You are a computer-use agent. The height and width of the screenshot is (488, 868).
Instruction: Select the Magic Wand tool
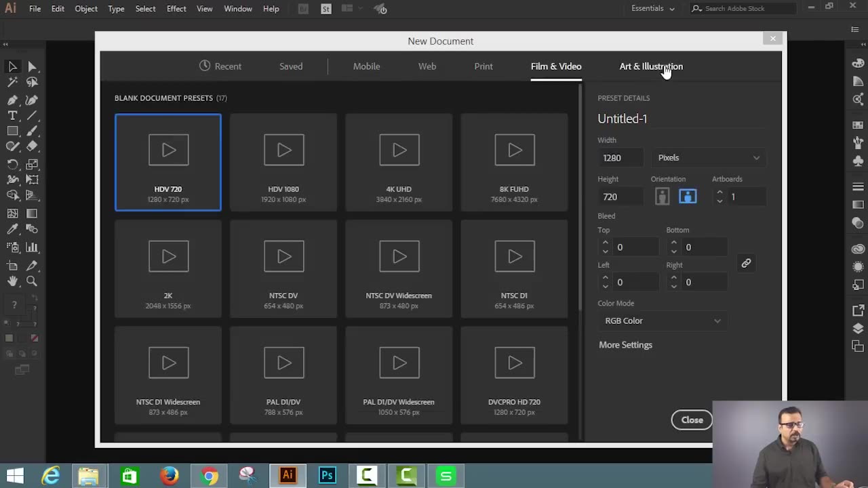tap(12, 82)
